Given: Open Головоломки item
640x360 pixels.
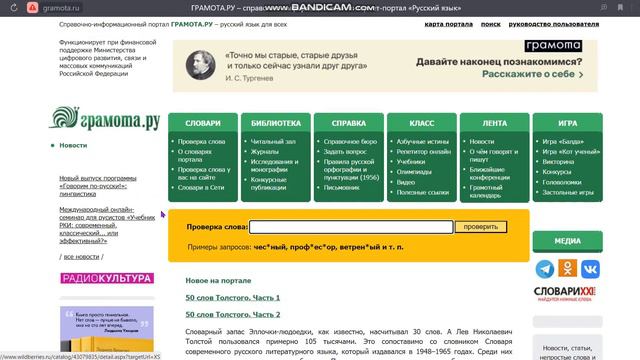Looking at the screenshot, I should (562, 182).
